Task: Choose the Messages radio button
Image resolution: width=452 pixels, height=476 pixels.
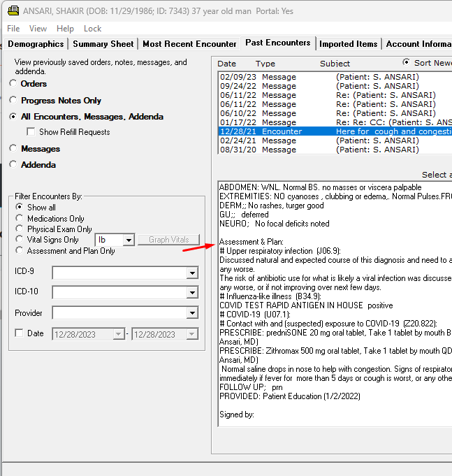Action: tap(14, 149)
